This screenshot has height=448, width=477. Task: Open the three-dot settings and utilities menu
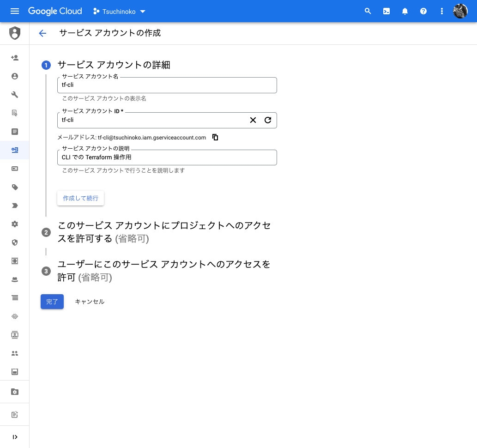coord(442,11)
